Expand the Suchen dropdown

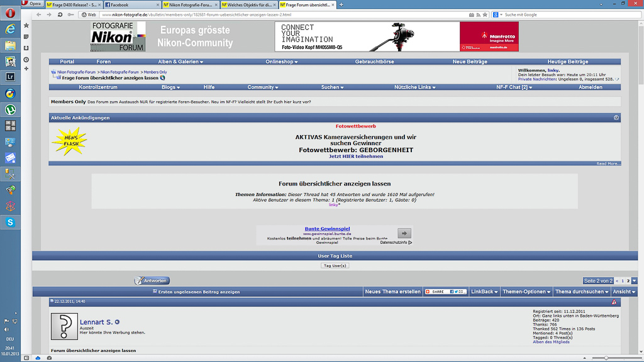click(332, 87)
